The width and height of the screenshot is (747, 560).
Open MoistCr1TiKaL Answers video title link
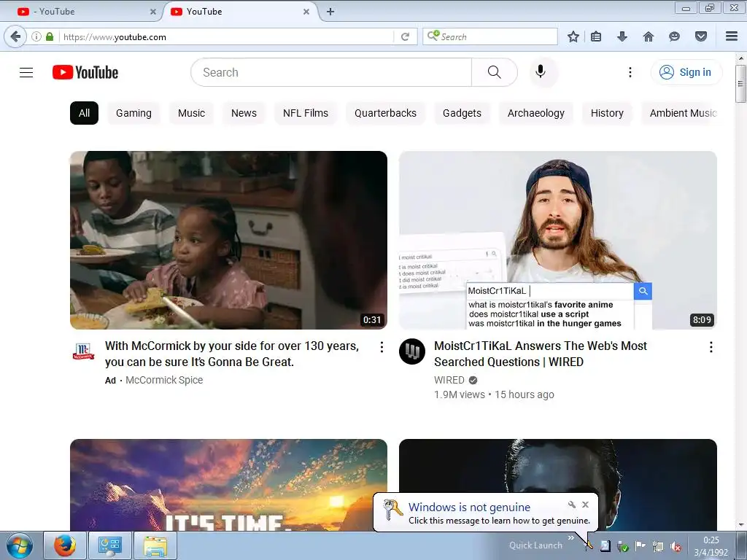click(x=541, y=354)
